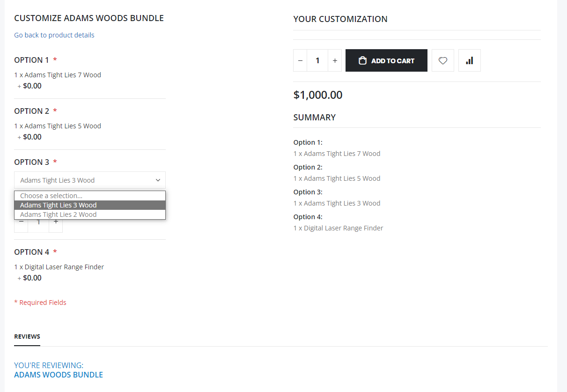Select Adams Tight Lies 2 Wood option
567x392 pixels.
point(90,214)
